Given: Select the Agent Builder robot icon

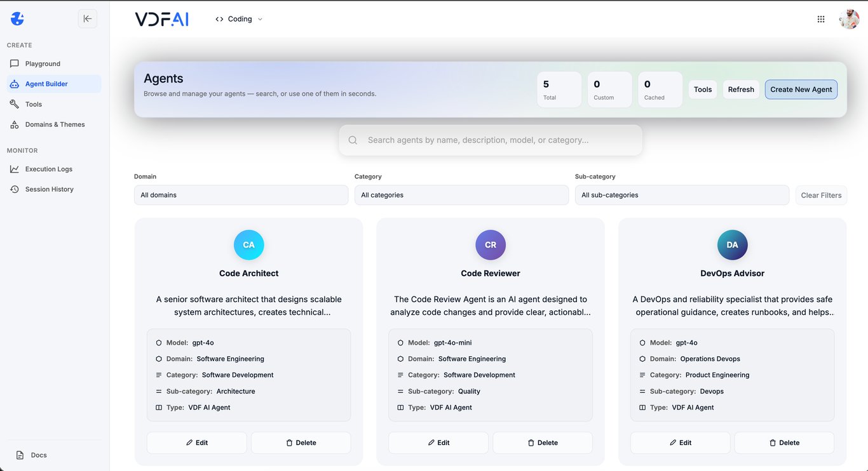Looking at the screenshot, I should coord(15,83).
